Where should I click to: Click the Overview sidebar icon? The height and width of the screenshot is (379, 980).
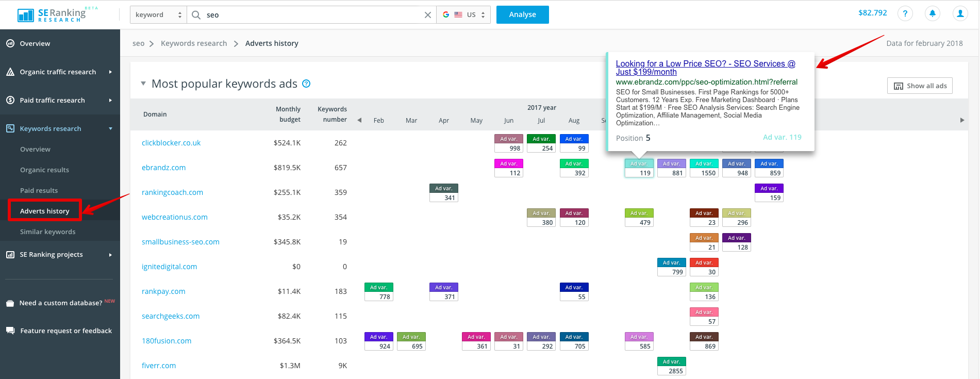tap(10, 43)
